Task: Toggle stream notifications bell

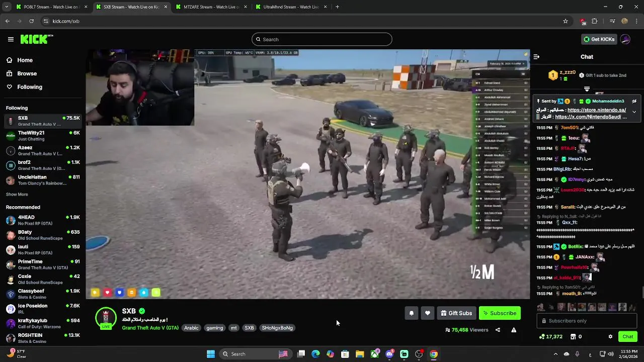Action: click(411, 313)
